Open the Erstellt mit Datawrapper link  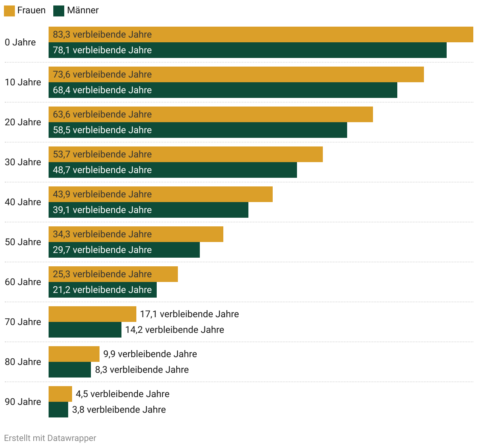50,438
